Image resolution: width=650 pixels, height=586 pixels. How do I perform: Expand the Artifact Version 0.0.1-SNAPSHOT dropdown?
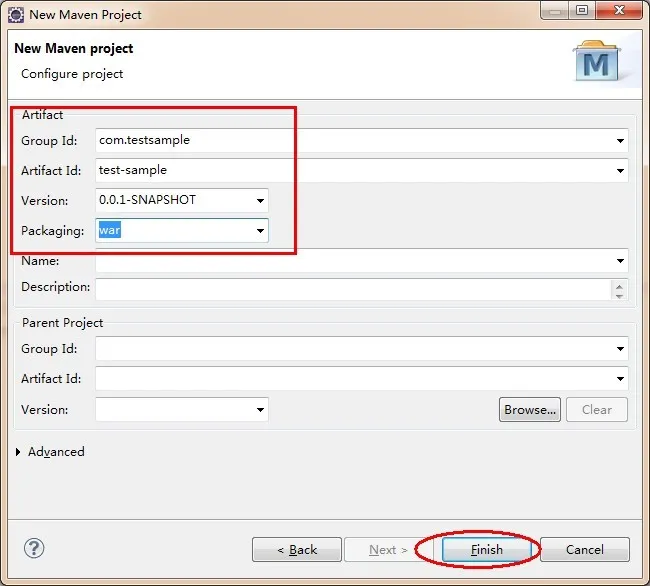pos(260,201)
